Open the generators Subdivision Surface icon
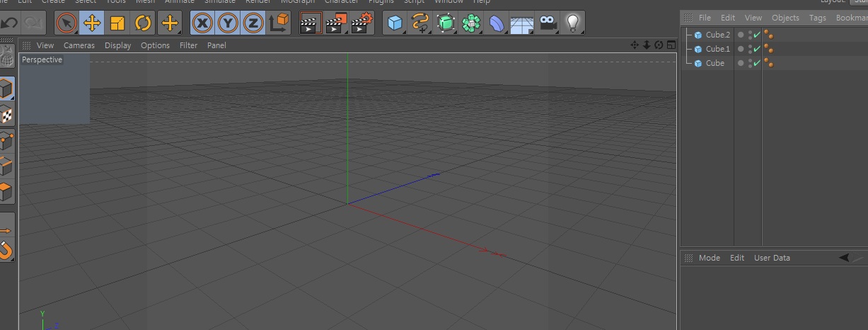Image resolution: width=868 pixels, height=330 pixels. pyautogui.click(x=446, y=23)
